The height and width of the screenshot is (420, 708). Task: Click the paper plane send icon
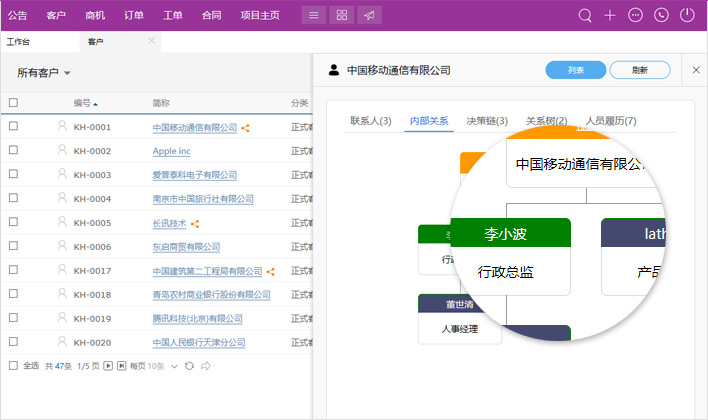pyautogui.click(x=369, y=15)
